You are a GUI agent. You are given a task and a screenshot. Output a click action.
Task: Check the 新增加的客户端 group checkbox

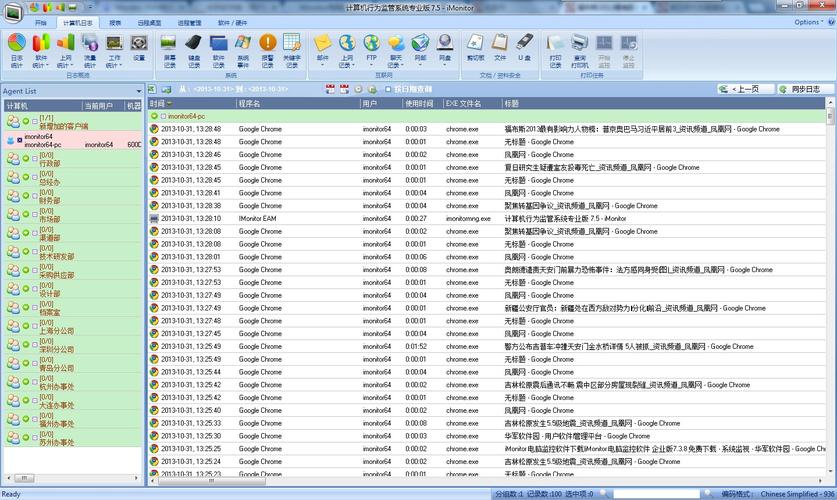[x=35, y=122]
